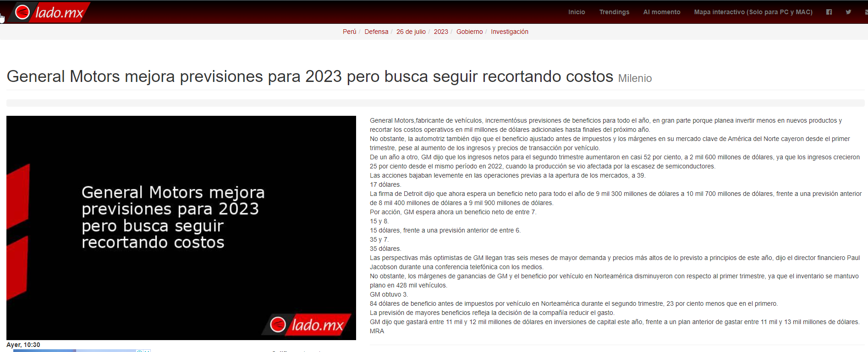Image resolution: width=868 pixels, height=352 pixels.
Task: Click the 'MRA' line ending the article
Action: pos(377,331)
